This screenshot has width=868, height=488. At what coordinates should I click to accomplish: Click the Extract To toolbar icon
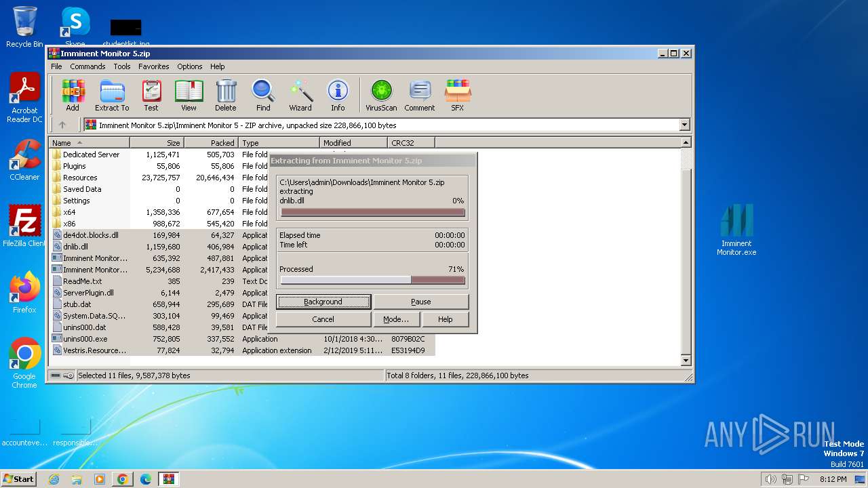click(x=112, y=96)
